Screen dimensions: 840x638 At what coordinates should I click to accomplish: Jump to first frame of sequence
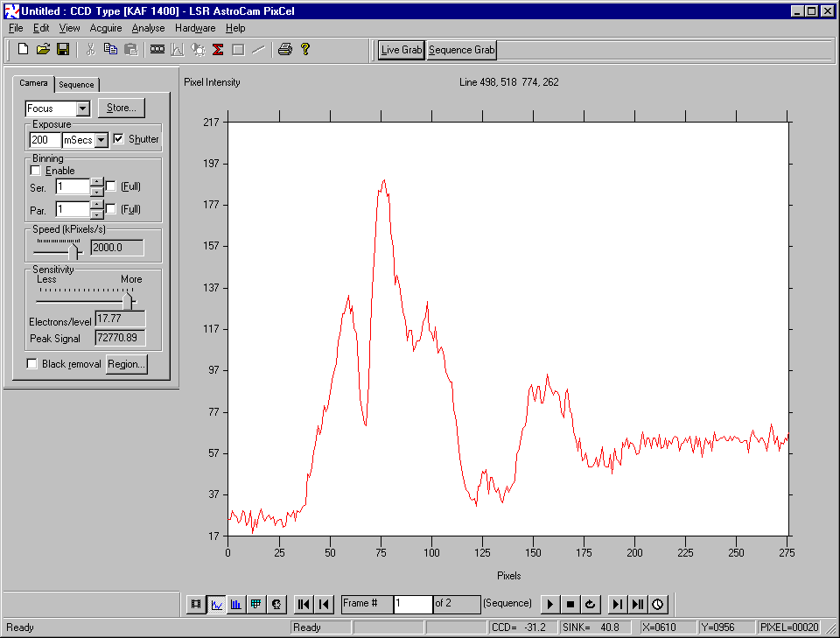pos(304,604)
